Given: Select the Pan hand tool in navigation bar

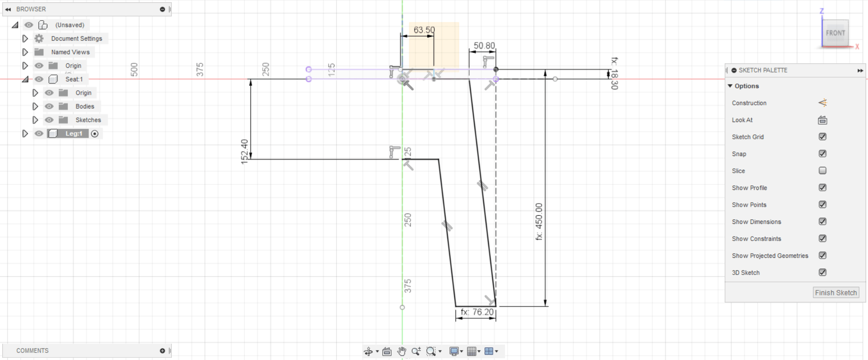Looking at the screenshot, I should point(401,351).
